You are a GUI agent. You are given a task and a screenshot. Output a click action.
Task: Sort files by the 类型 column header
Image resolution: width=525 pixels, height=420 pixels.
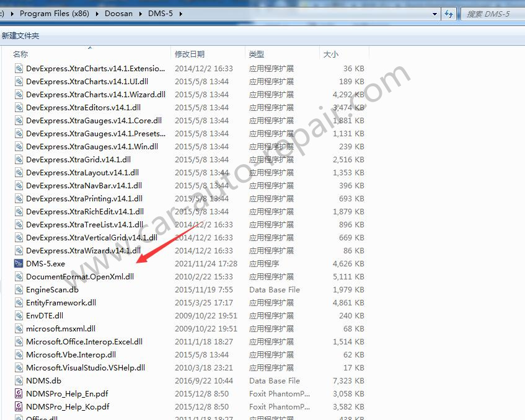coord(257,54)
